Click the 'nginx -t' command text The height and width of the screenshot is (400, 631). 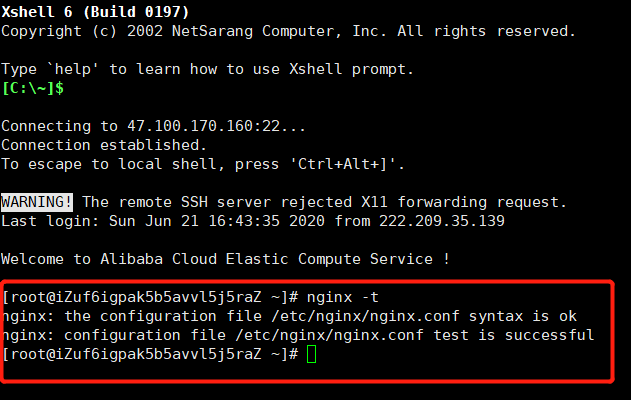tap(342, 297)
